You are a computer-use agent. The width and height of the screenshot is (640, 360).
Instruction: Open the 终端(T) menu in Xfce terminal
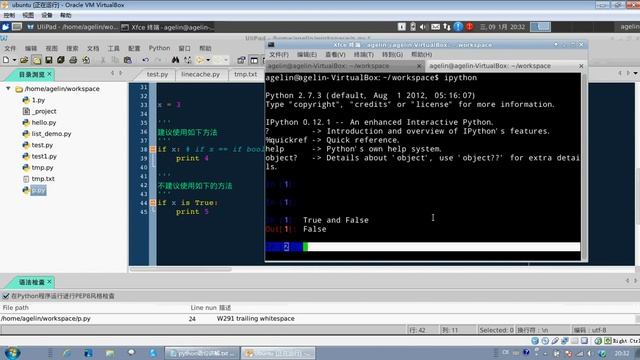pyautogui.click(x=364, y=54)
